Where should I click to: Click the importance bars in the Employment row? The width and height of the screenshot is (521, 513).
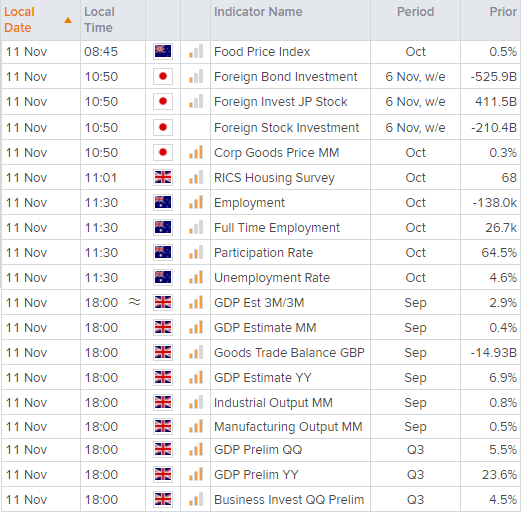196,203
